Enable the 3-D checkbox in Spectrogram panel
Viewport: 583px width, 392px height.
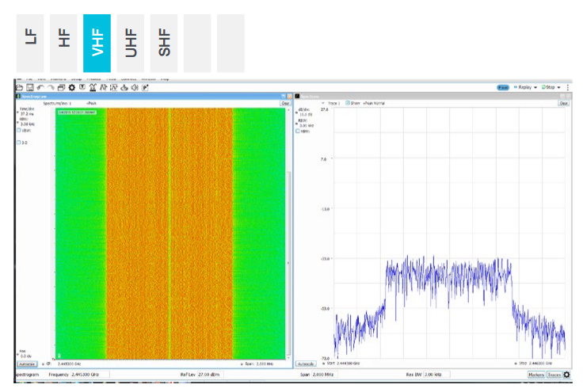(20, 143)
